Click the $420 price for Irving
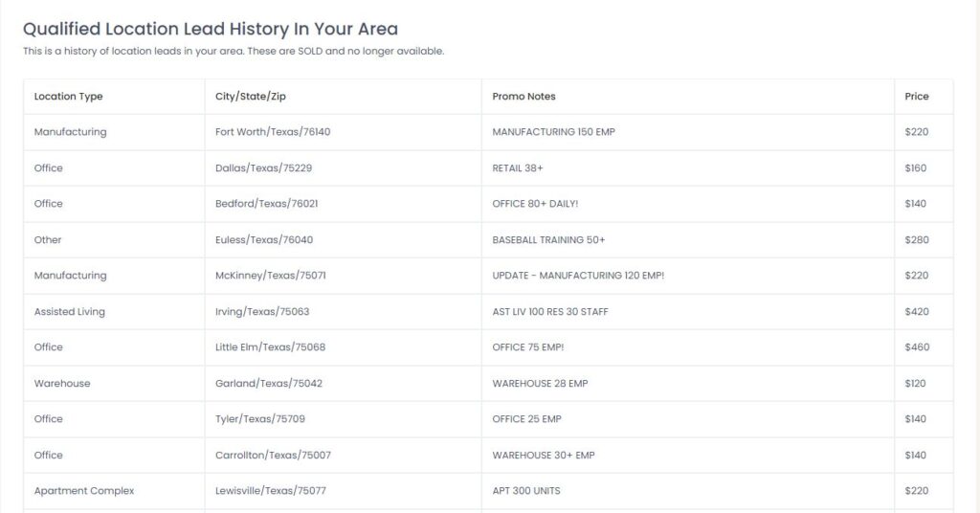This screenshot has width=980, height=513. pos(917,312)
